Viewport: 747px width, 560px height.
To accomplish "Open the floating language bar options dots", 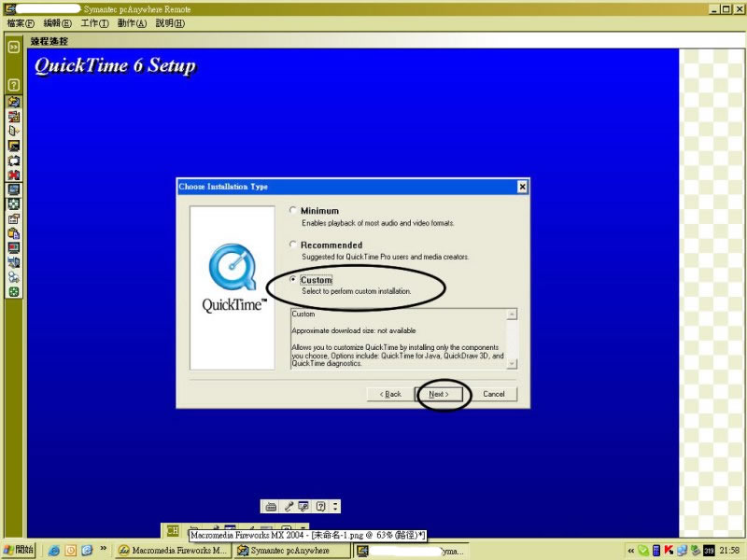I will click(x=335, y=506).
